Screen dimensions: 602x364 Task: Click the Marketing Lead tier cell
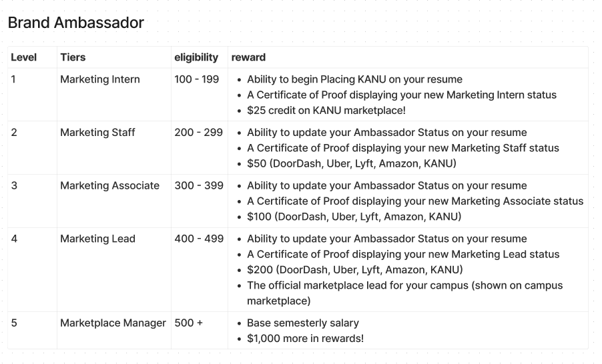pos(97,239)
